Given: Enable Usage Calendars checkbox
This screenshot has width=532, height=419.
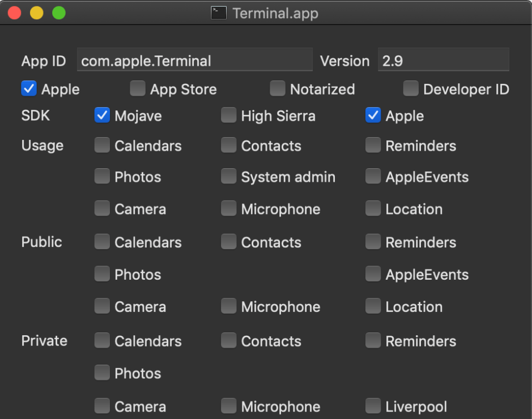Looking at the screenshot, I should 102,146.
